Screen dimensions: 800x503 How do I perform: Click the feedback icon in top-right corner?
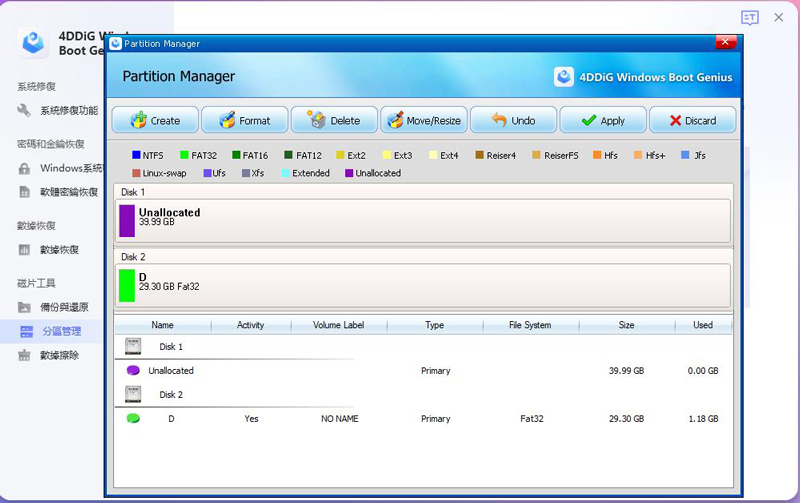[749, 18]
